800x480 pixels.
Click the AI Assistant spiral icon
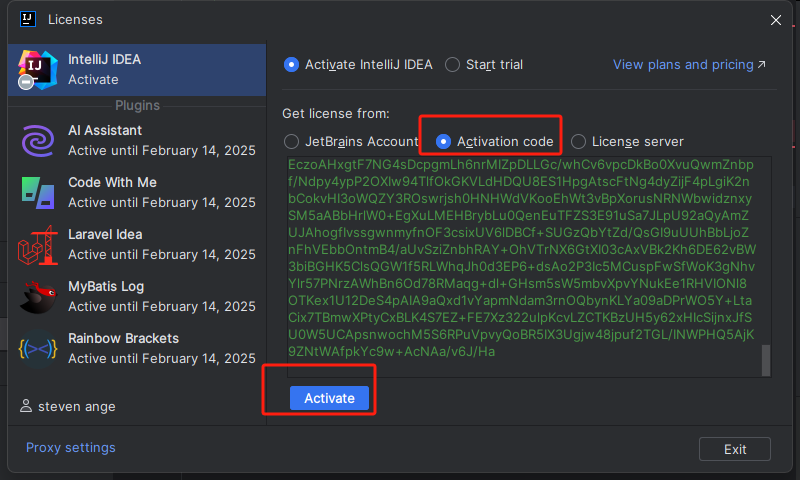[x=38, y=141]
